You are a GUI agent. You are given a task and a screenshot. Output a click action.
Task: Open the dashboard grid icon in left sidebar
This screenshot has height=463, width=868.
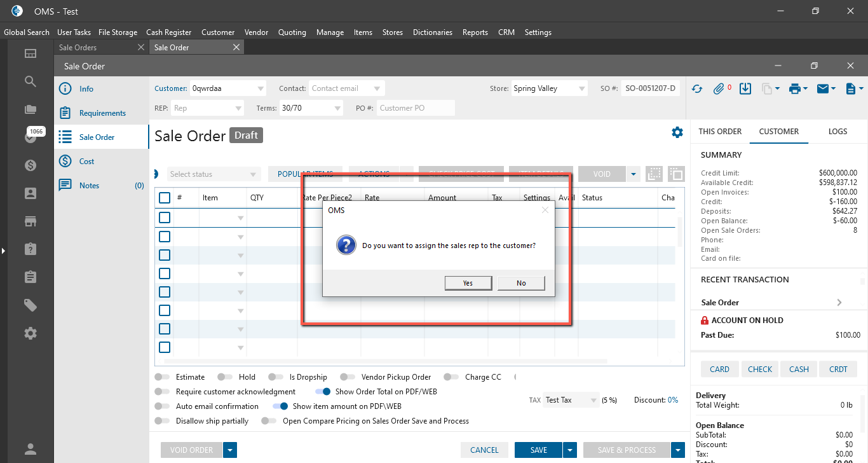click(30, 53)
